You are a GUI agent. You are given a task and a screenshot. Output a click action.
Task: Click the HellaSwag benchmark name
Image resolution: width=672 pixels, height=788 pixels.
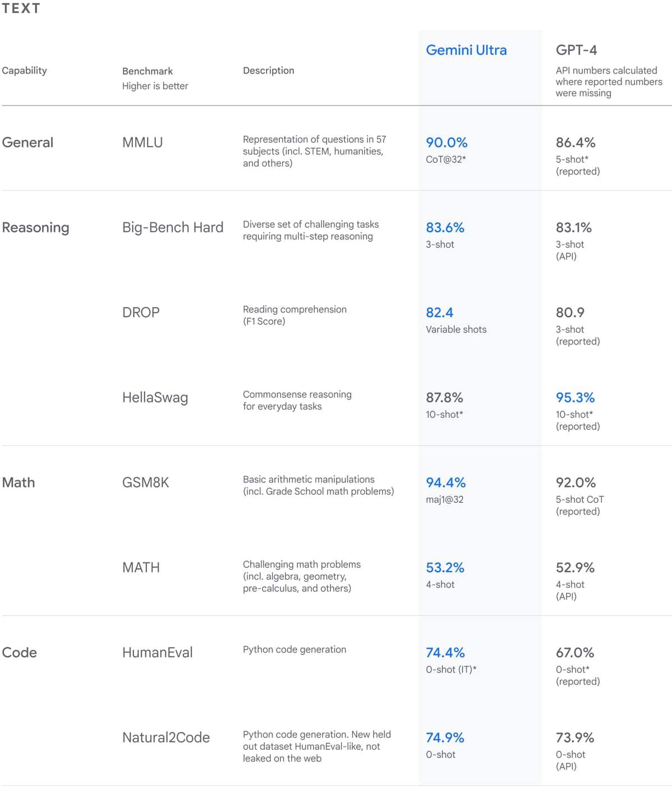coord(155,398)
